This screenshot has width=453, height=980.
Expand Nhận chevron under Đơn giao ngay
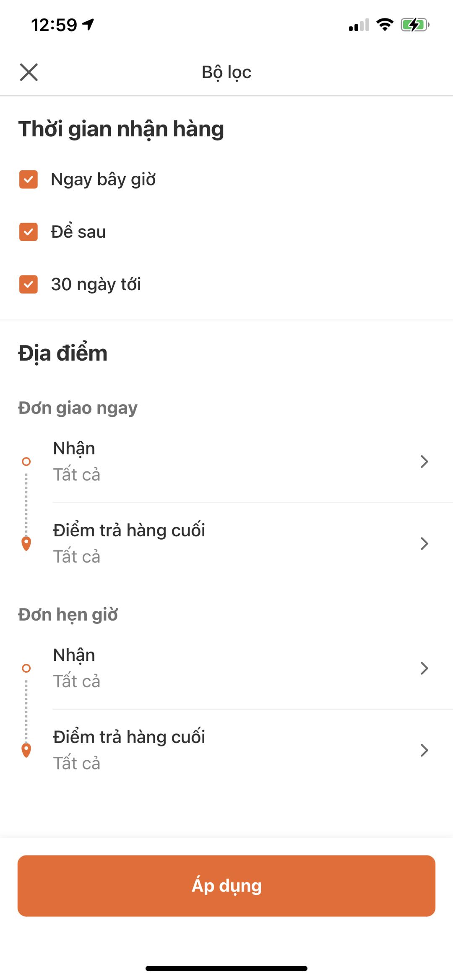(x=424, y=462)
